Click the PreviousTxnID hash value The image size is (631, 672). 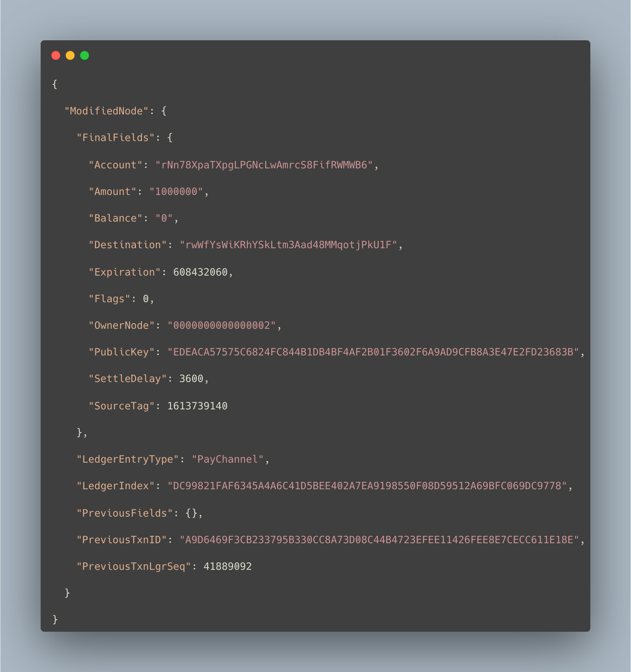380,540
